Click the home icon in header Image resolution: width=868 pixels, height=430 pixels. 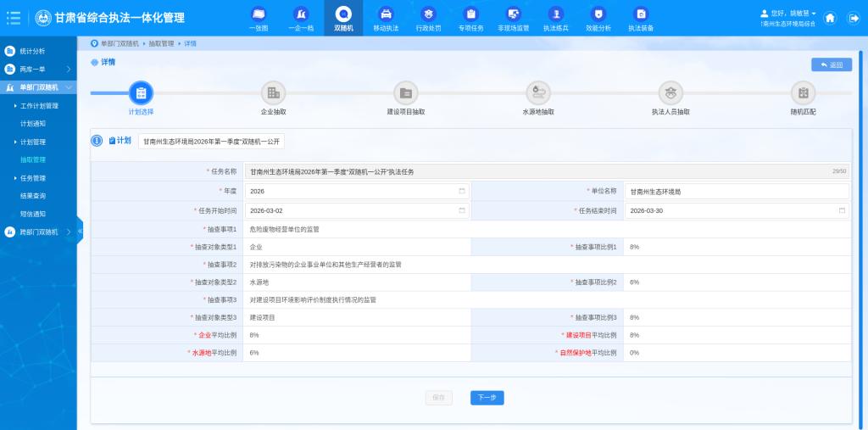pyautogui.click(x=830, y=18)
